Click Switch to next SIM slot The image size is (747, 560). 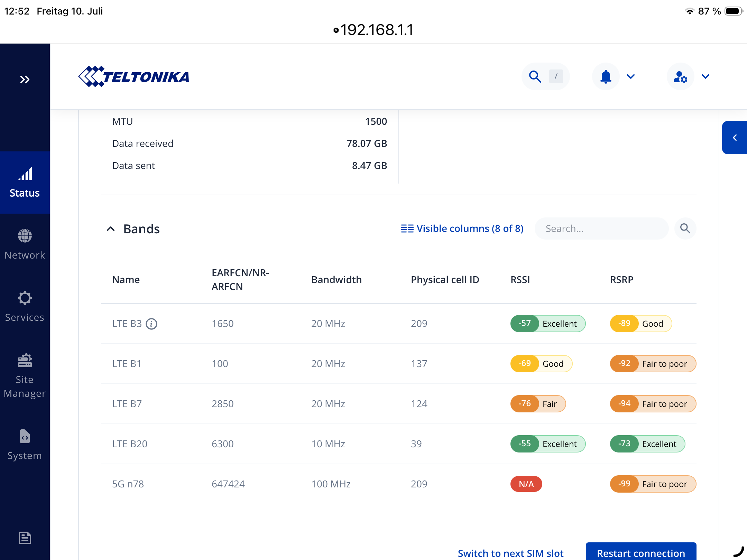(510, 553)
